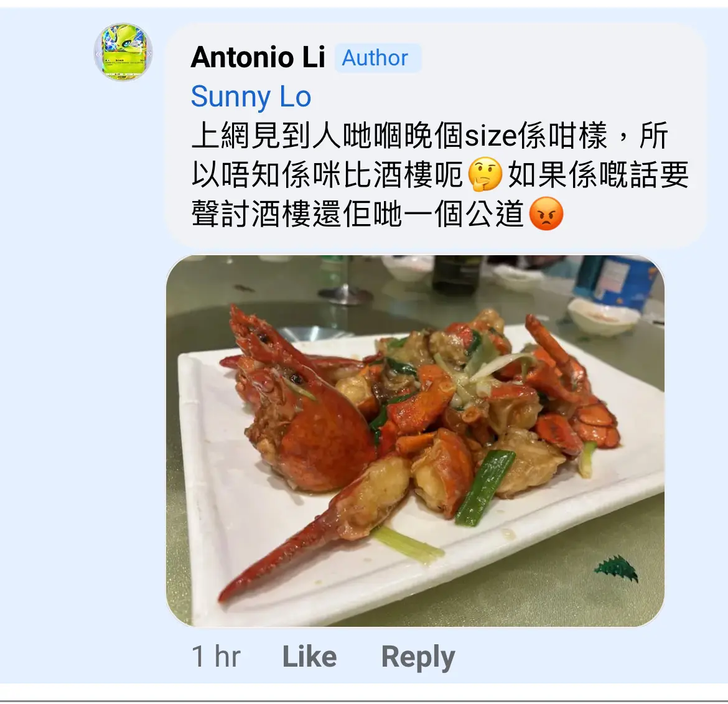Click the word size in the comment

pos(491,136)
